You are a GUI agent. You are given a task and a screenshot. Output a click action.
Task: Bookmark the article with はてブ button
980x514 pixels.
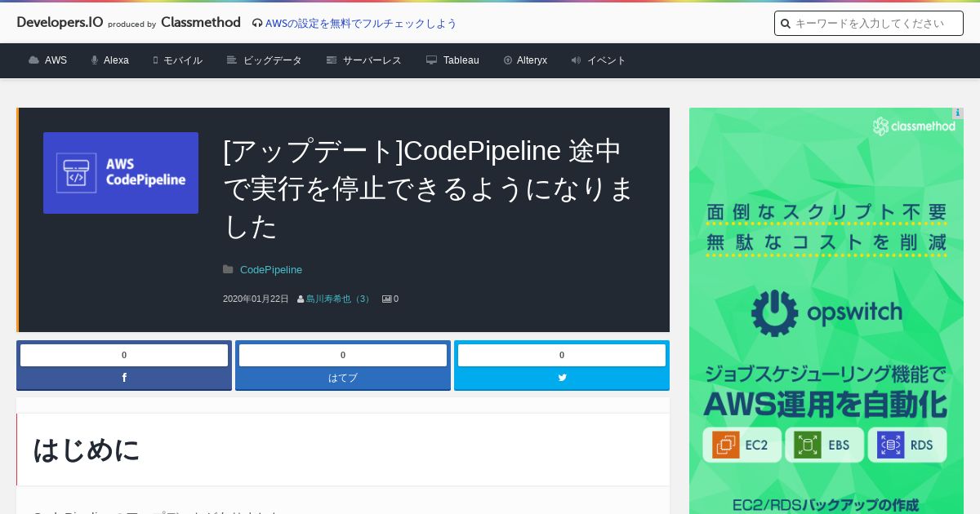pyautogui.click(x=343, y=378)
